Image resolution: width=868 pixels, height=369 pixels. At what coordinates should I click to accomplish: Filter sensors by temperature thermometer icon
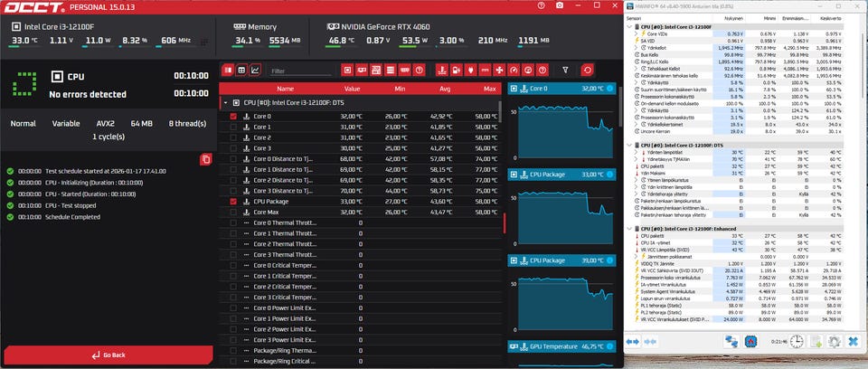(442, 71)
